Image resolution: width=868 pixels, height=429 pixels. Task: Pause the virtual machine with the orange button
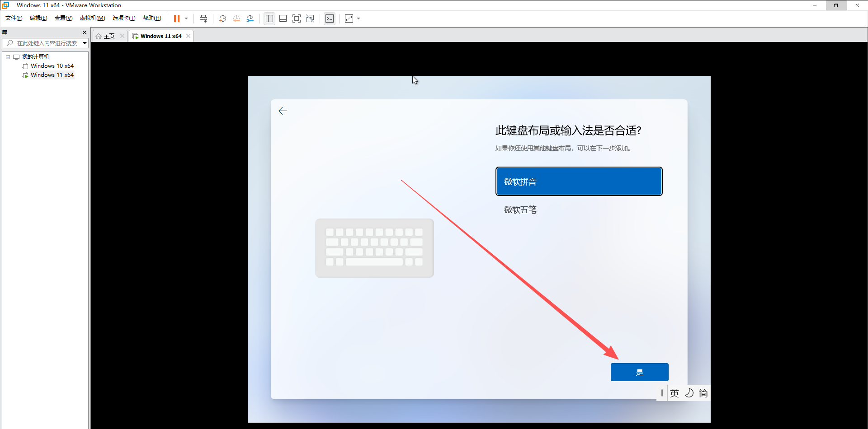(177, 19)
